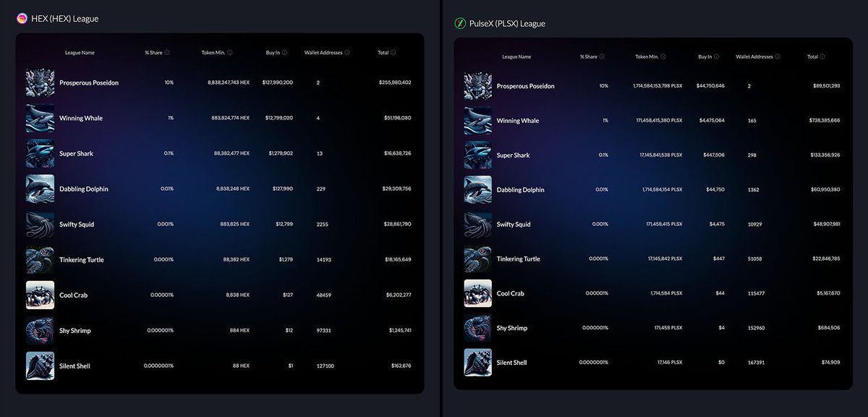868x417 pixels.
Task: Click the '$16,638,726' total for Super Shark
Action: 396,153
